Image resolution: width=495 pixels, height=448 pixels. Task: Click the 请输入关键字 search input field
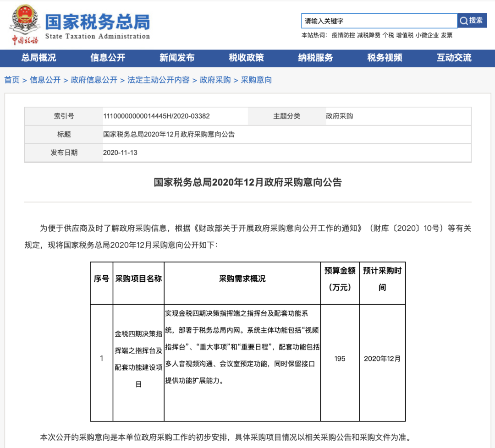tap(379, 21)
